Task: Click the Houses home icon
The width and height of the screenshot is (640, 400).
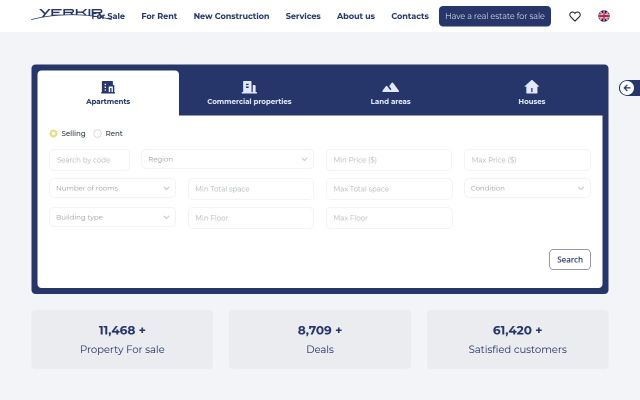Action: (x=531, y=87)
